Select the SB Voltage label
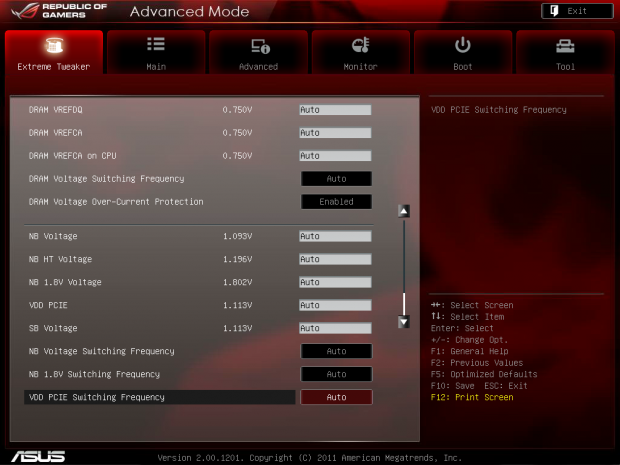Screen dimensions: 620x465 point(53,328)
